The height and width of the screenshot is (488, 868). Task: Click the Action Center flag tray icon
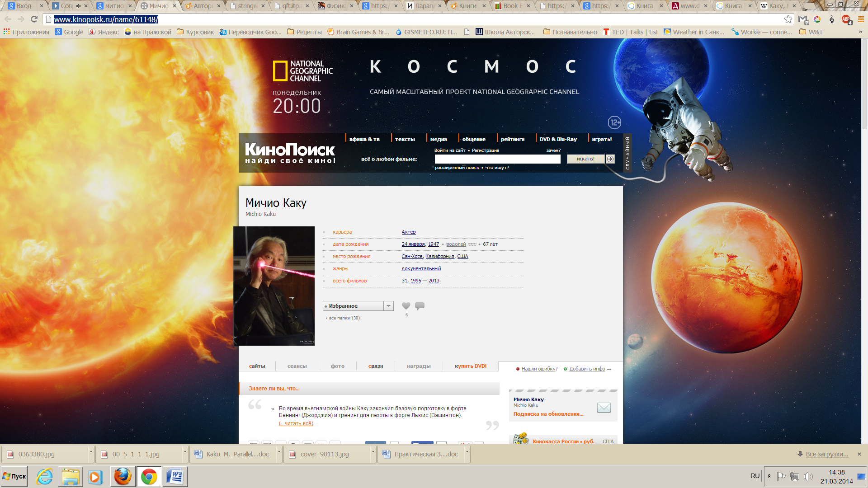point(781,476)
